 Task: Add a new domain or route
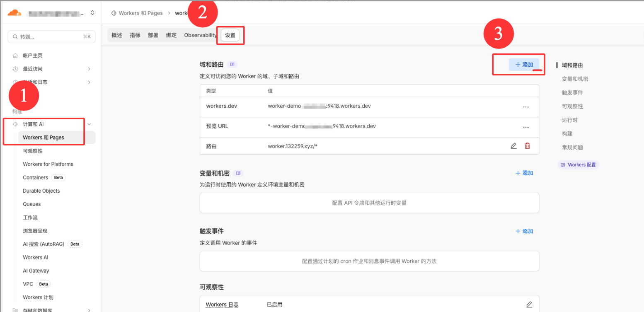click(x=524, y=65)
